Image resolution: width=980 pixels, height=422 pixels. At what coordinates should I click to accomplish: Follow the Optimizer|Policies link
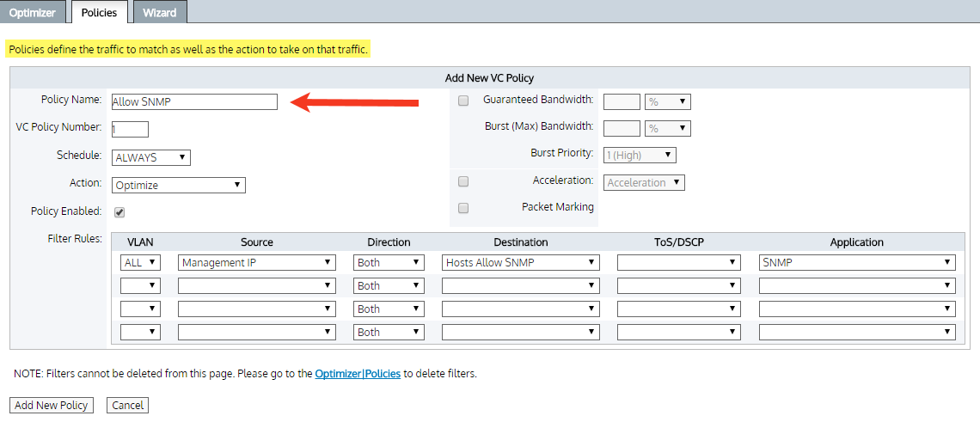coord(358,374)
